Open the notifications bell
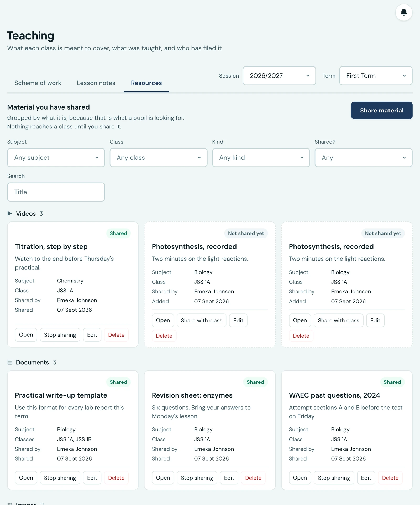This screenshot has height=505, width=420. pos(404,12)
